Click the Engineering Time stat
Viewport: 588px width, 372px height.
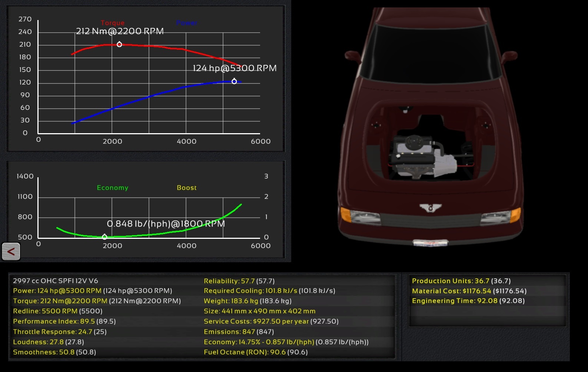(x=468, y=301)
